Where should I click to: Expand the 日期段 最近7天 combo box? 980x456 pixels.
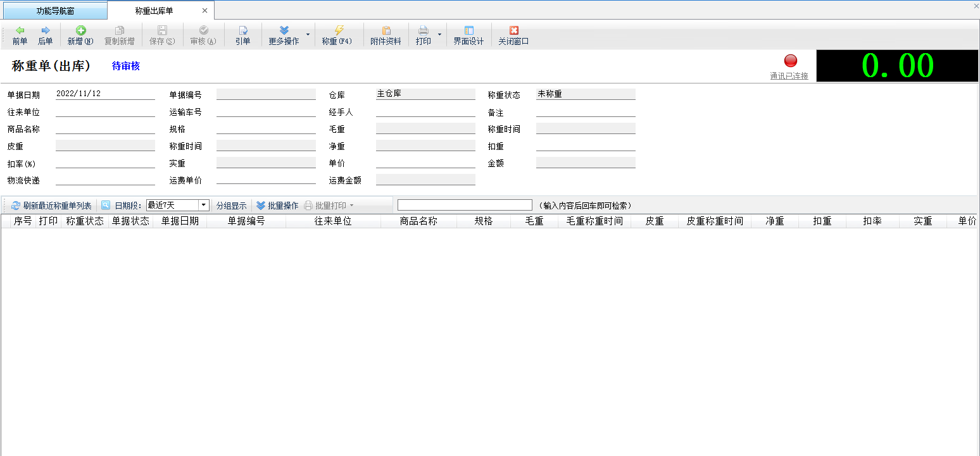[x=203, y=206]
